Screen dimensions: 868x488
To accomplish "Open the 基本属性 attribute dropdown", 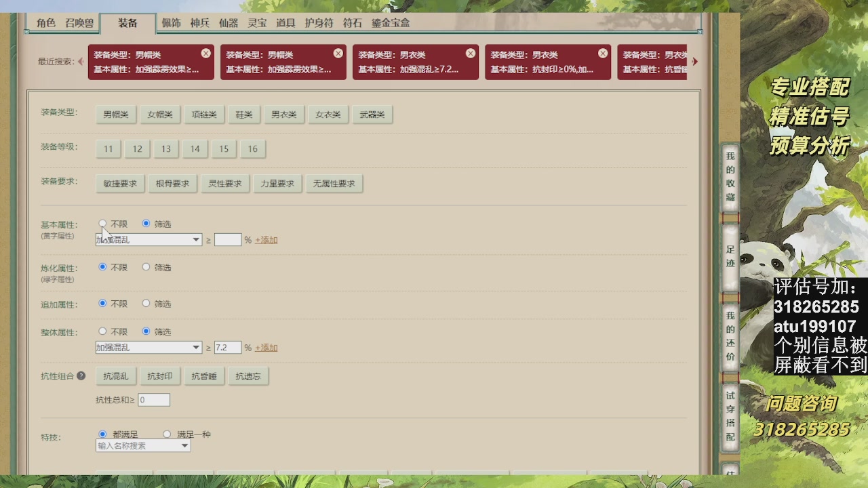I will pyautogui.click(x=149, y=240).
